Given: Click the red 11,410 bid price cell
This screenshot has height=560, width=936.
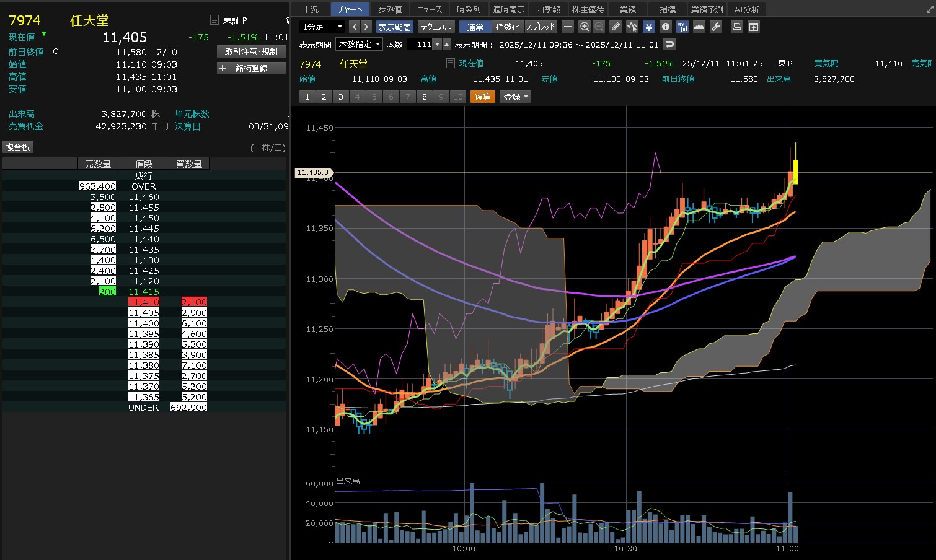Looking at the screenshot, I should 144,302.
